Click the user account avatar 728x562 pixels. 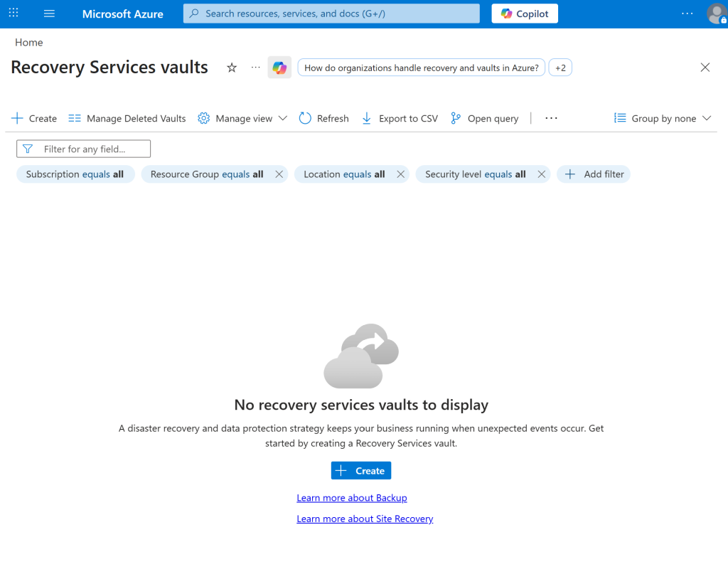click(x=716, y=14)
